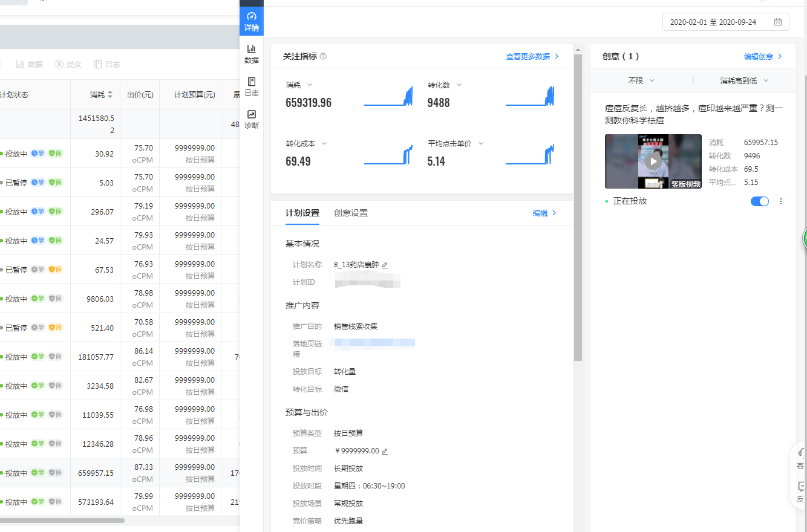Open the three-dot menu beside 正在投放
Viewport: 807px width, 532px height.
pyautogui.click(x=780, y=201)
